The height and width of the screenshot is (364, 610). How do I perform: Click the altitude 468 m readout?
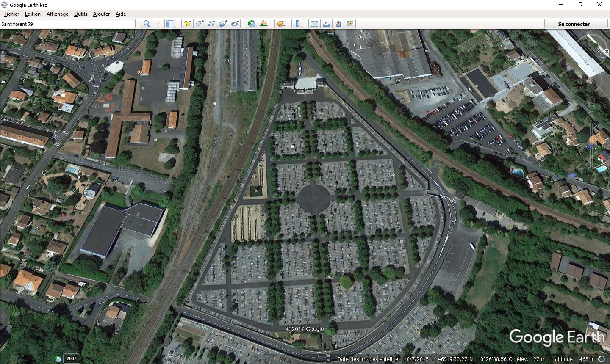coord(575,359)
